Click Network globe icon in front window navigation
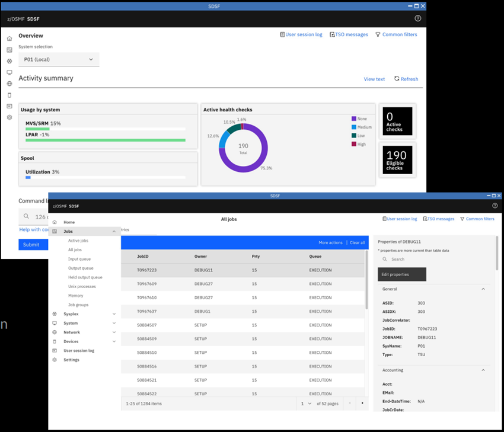Screen dimensions: 504x432 pyautogui.click(x=55, y=332)
